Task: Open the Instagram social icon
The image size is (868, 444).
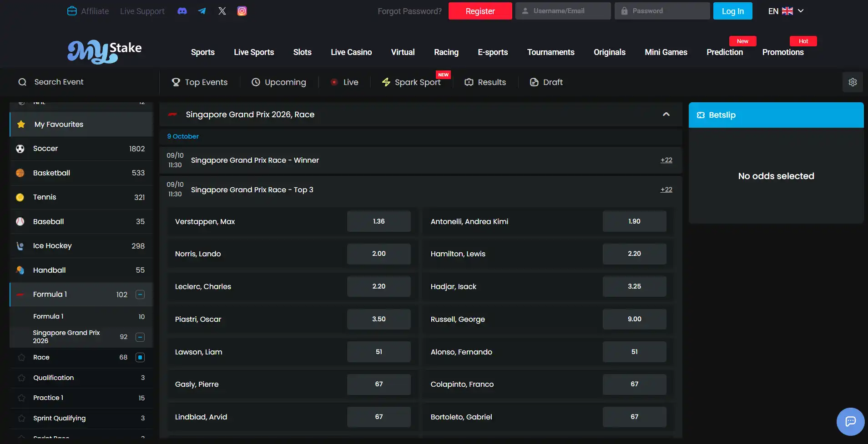Action: 242,11
